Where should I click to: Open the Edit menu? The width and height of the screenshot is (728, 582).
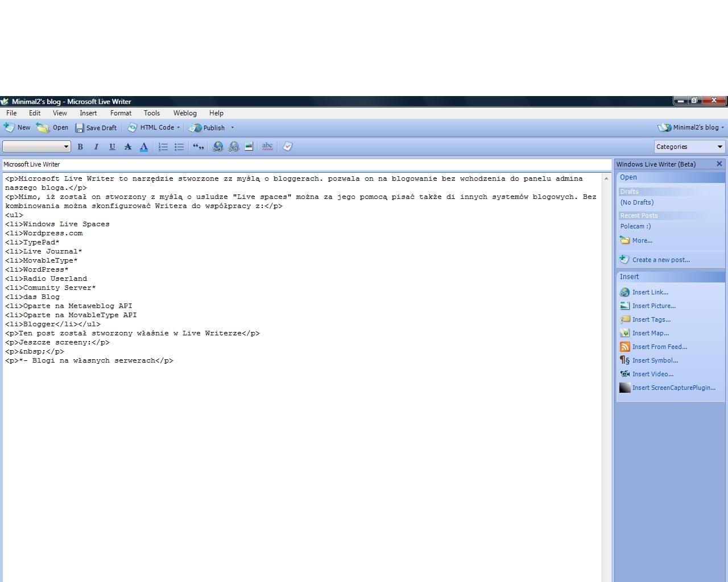[35, 113]
